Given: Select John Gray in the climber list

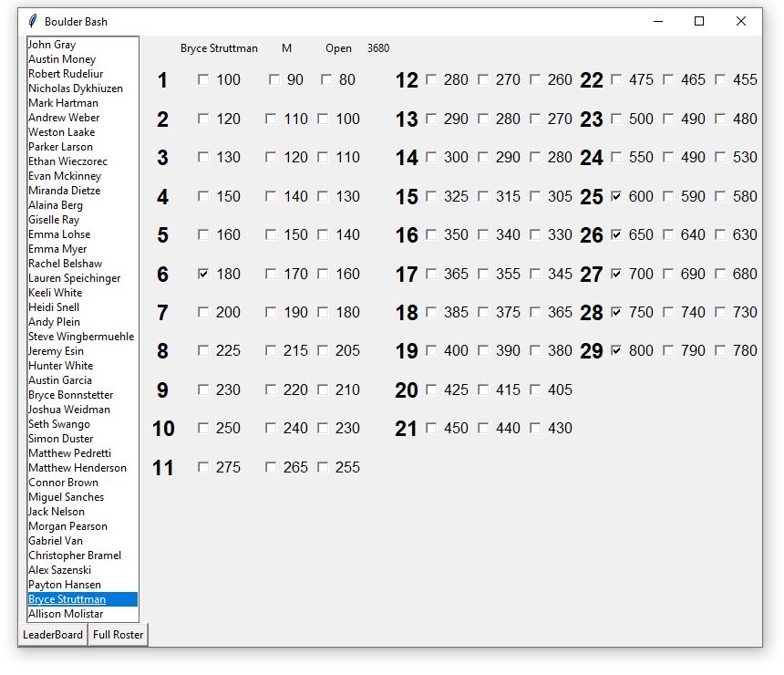Looking at the screenshot, I should [x=52, y=45].
